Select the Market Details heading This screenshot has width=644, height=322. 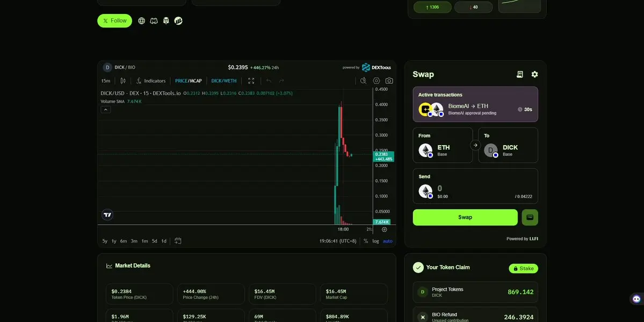click(x=133, y=266)
